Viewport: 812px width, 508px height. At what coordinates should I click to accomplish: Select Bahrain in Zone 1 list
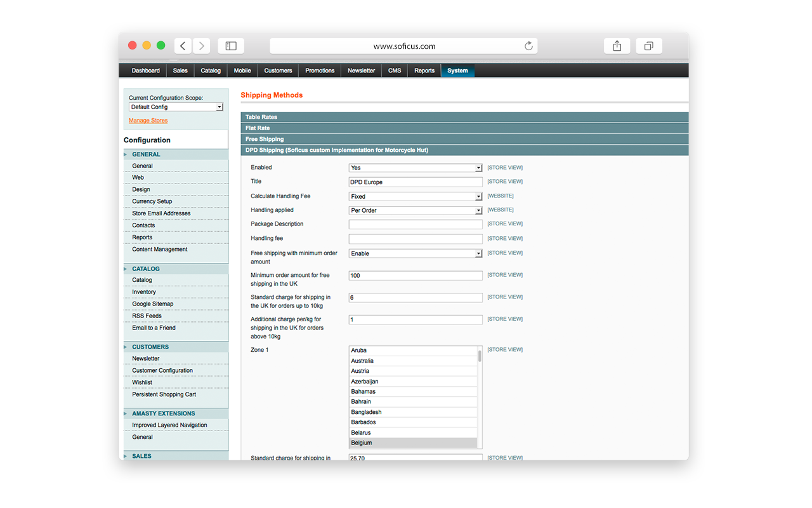coord(413,402)
